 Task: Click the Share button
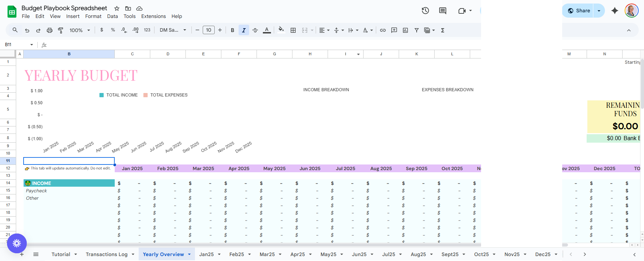[x=578, y=11]
